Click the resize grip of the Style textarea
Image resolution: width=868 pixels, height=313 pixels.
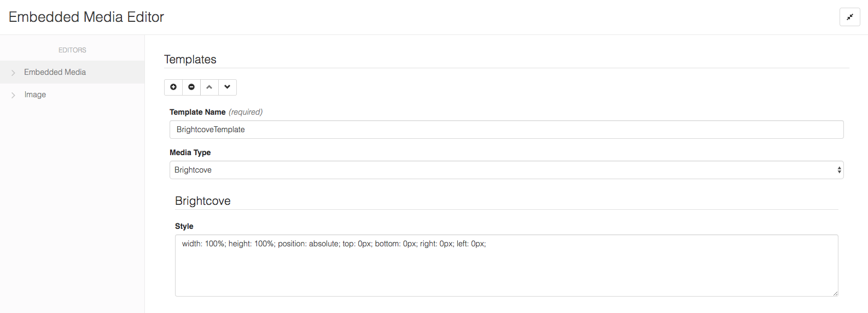click(x=835, y=293)
